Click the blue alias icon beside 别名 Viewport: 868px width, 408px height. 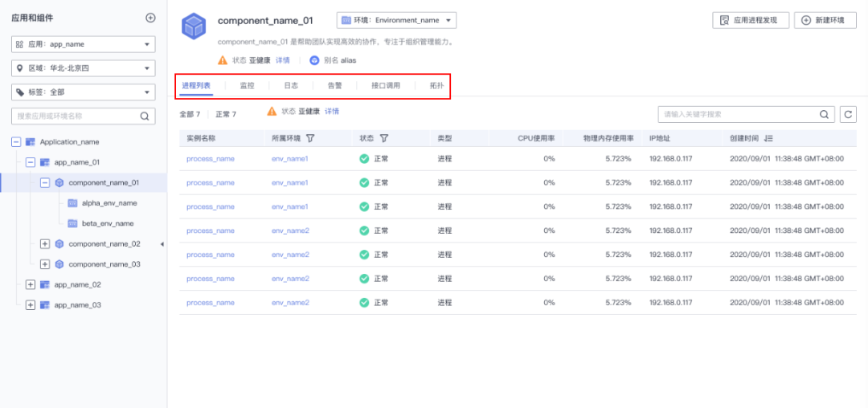pyautogui.click(x=314, y=60)
